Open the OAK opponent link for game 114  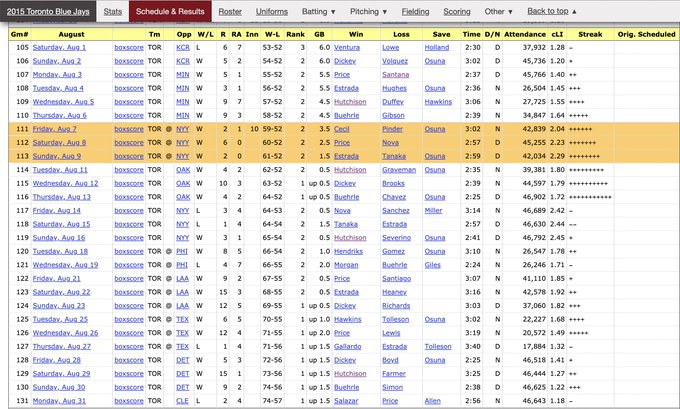pyautogui.click(x=183, y=170)
